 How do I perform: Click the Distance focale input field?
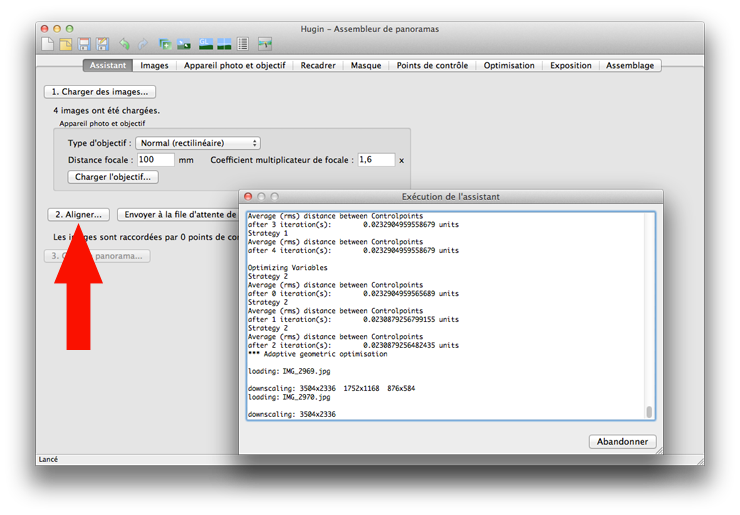(155, 160)
